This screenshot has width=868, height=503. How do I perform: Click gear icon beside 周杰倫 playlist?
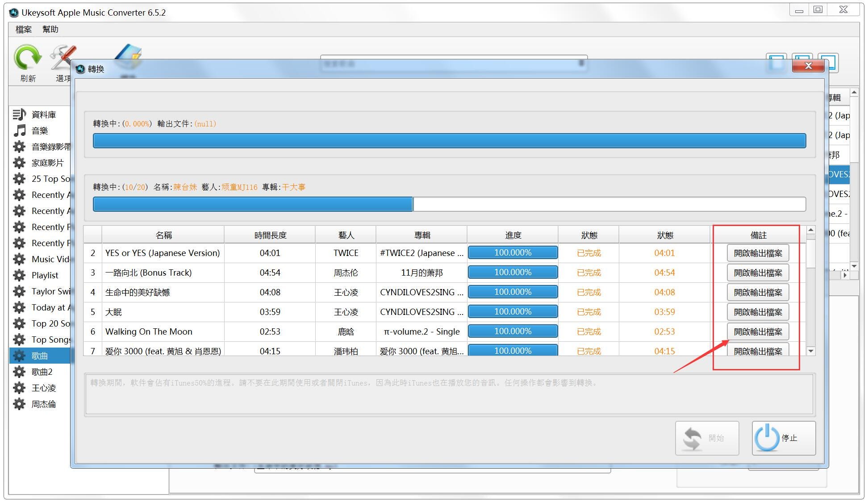click(19, 404)
